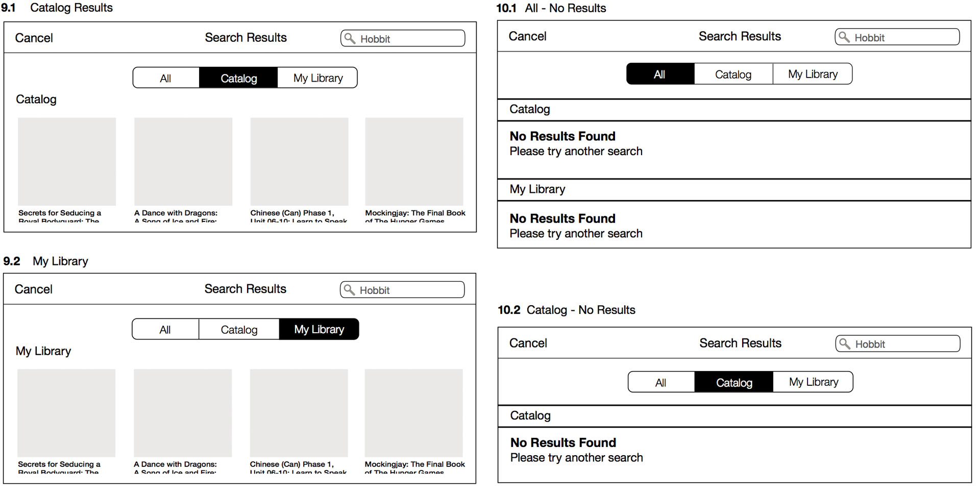Select the Catalog tab in the 10.1 All - No Results panel

pos(733,74)
